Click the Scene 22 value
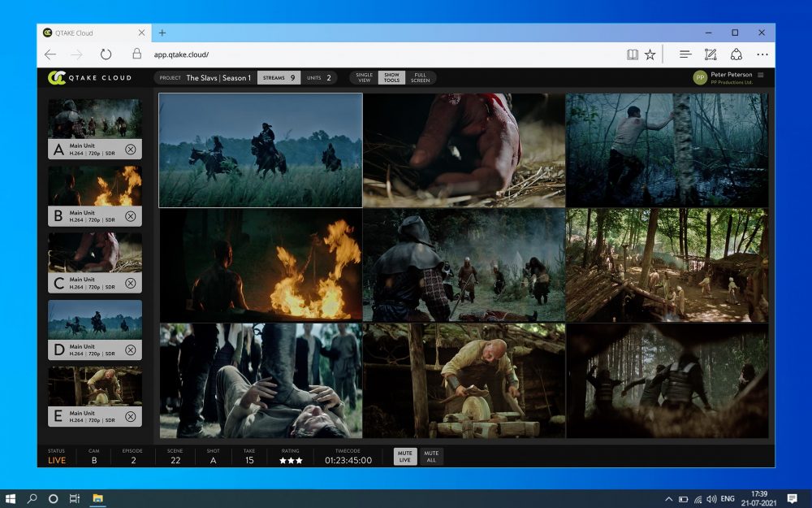812x508 pixels. pyautogui.click(x=175, y=460)
